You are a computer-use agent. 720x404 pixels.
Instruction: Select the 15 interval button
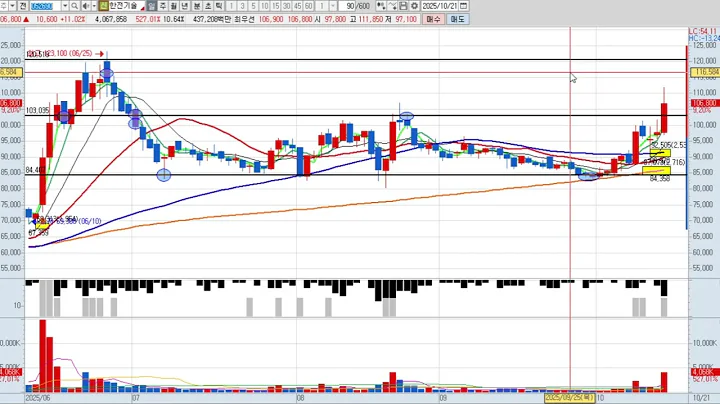click(x=276, y=6)
